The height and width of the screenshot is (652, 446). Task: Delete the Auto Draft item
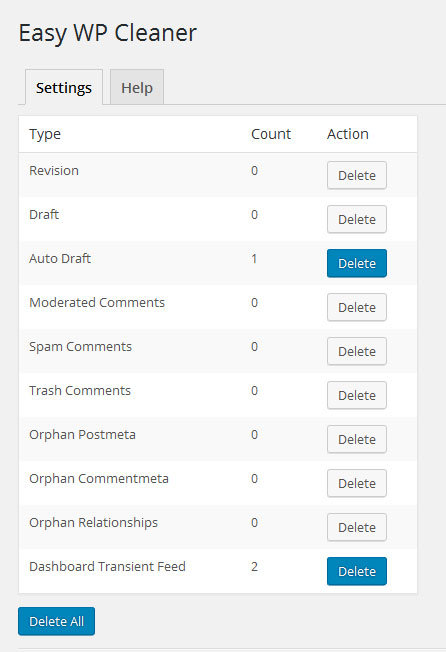click(x=357, y=263)
